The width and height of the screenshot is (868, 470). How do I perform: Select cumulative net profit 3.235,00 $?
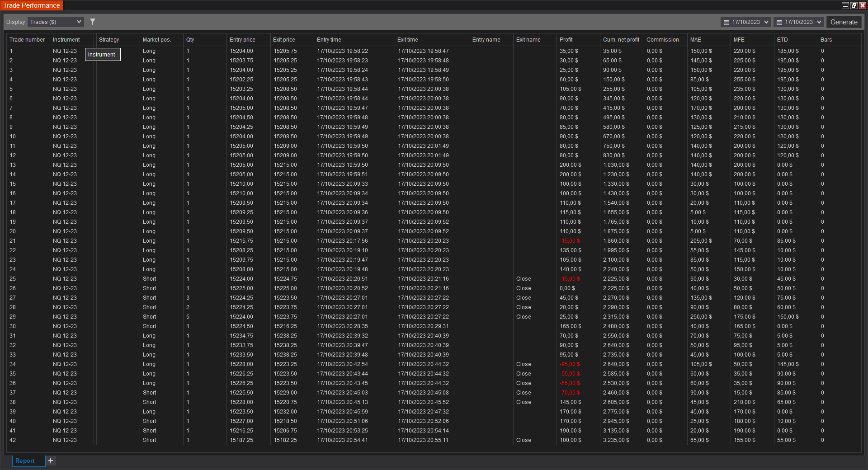pos(616,440)
